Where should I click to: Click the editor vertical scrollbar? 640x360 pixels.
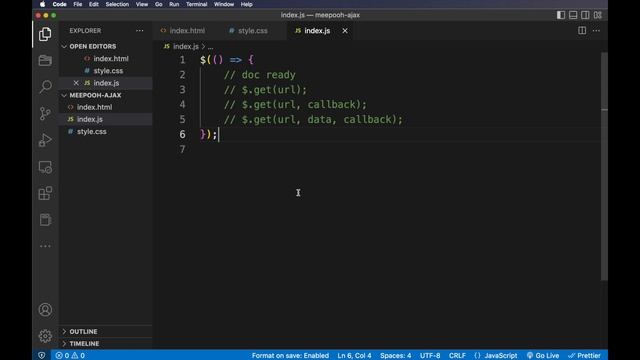pyautogui.click(x=604, y=166)
